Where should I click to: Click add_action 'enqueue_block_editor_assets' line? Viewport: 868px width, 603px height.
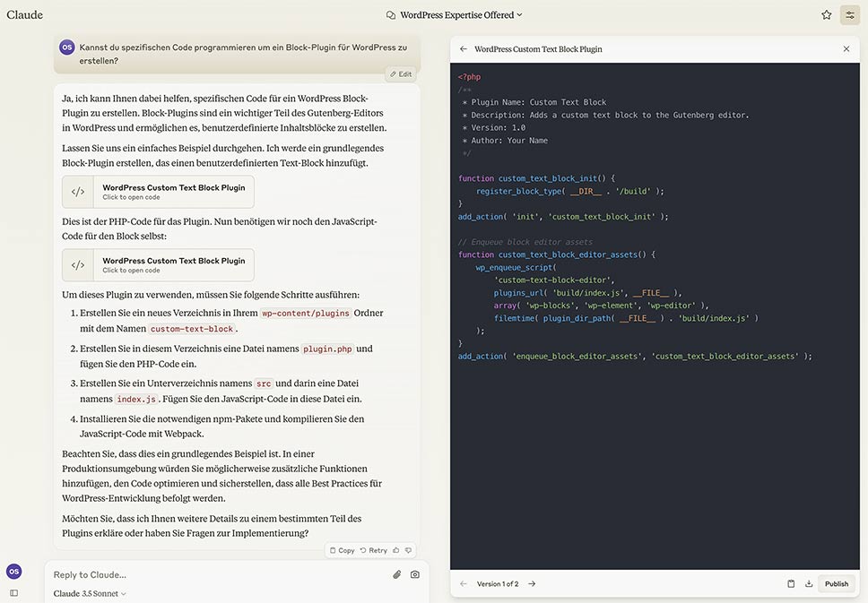(635, 357)
